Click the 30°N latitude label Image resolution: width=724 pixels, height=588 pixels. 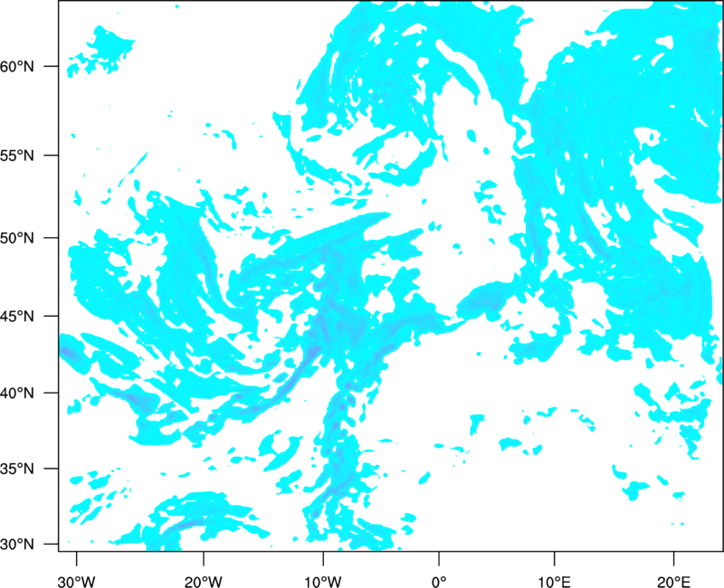(17, 545)
